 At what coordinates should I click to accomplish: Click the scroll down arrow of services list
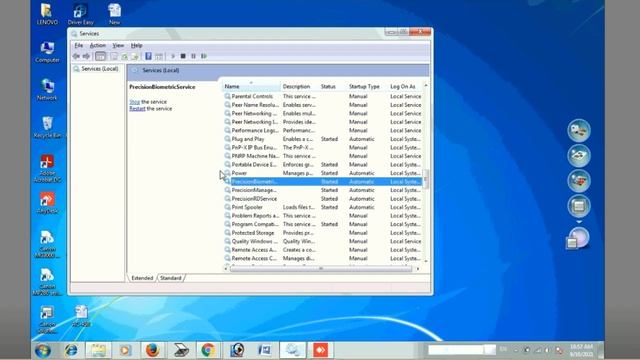point(426,260)
